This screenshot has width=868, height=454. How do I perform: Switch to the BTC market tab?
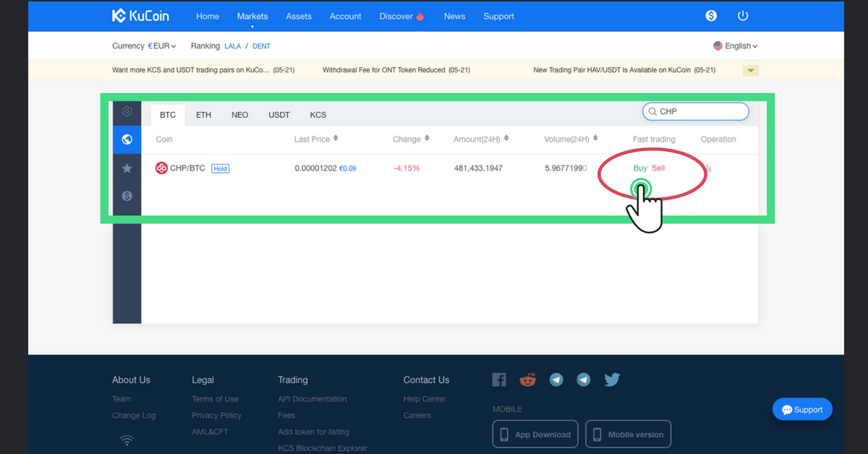[x=168, y=115]
